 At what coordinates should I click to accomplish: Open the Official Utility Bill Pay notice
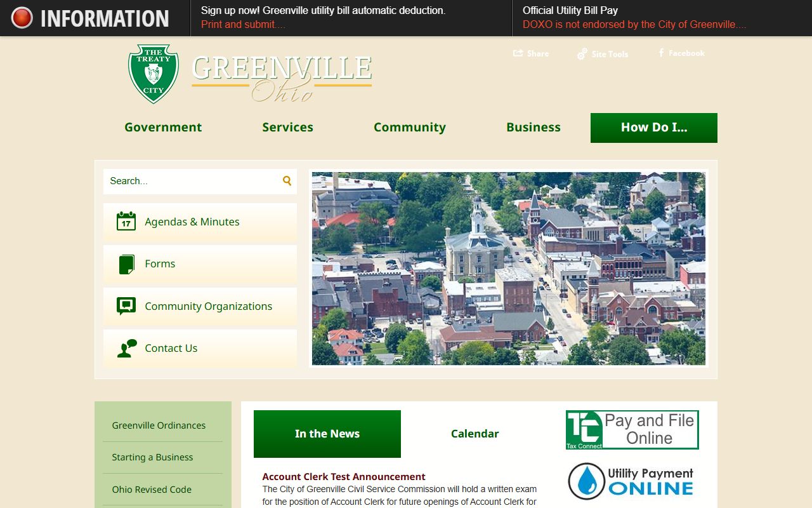pyautogui.click(x=570, y=11)
